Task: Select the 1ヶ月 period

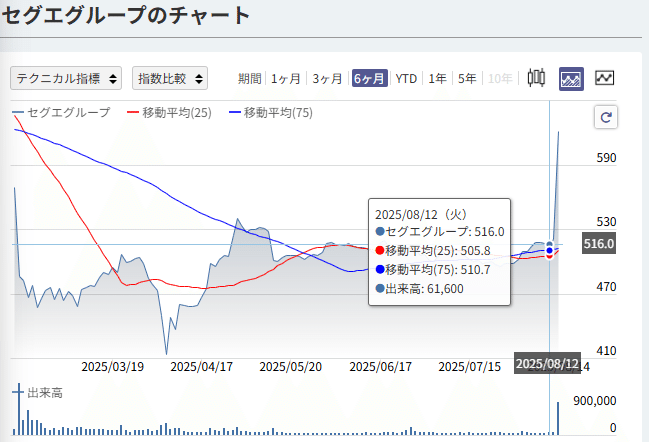Action: coord(286,79)
